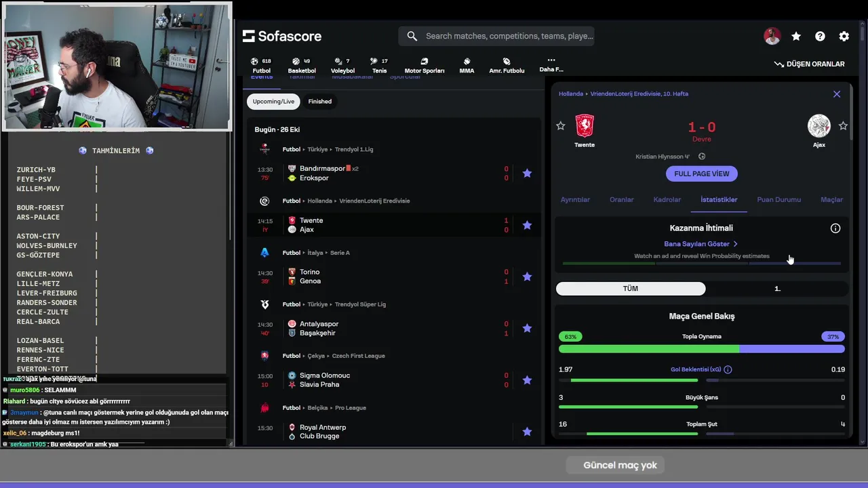
Task: Click Hollanda breadcrumb in detail panel
Action: 570,94
